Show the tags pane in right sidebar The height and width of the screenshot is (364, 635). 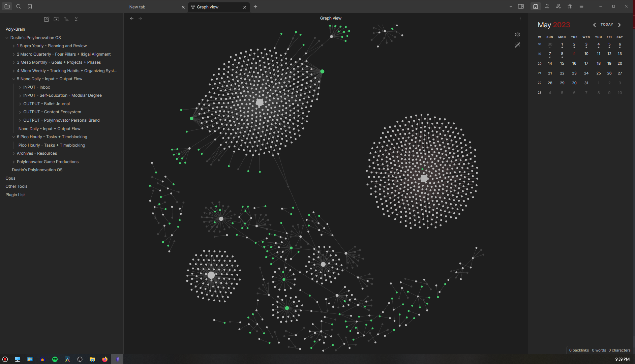click(x=570, y=6)
